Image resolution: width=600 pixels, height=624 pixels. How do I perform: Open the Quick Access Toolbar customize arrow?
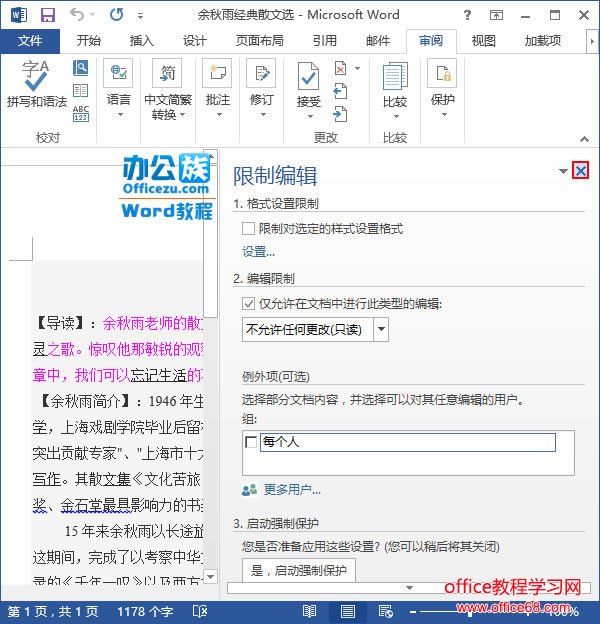[140, 16]
